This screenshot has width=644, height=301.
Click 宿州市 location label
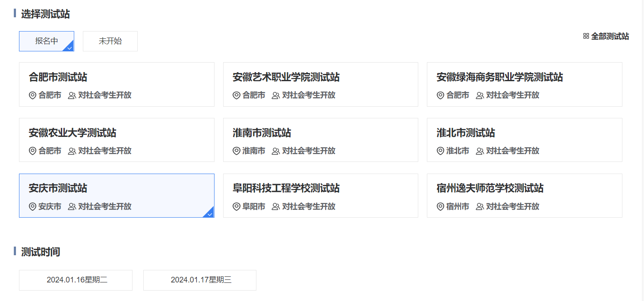click(x=458, y=207)
